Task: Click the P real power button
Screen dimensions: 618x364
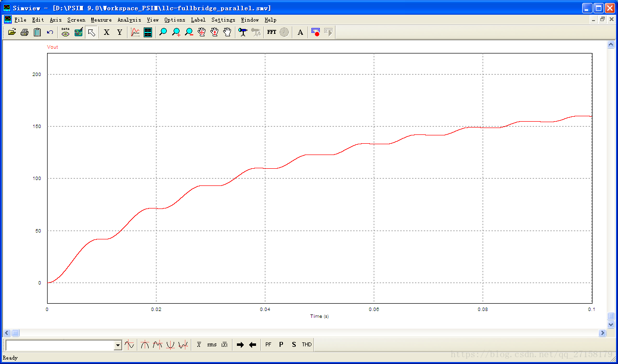Action: [281, 345]
